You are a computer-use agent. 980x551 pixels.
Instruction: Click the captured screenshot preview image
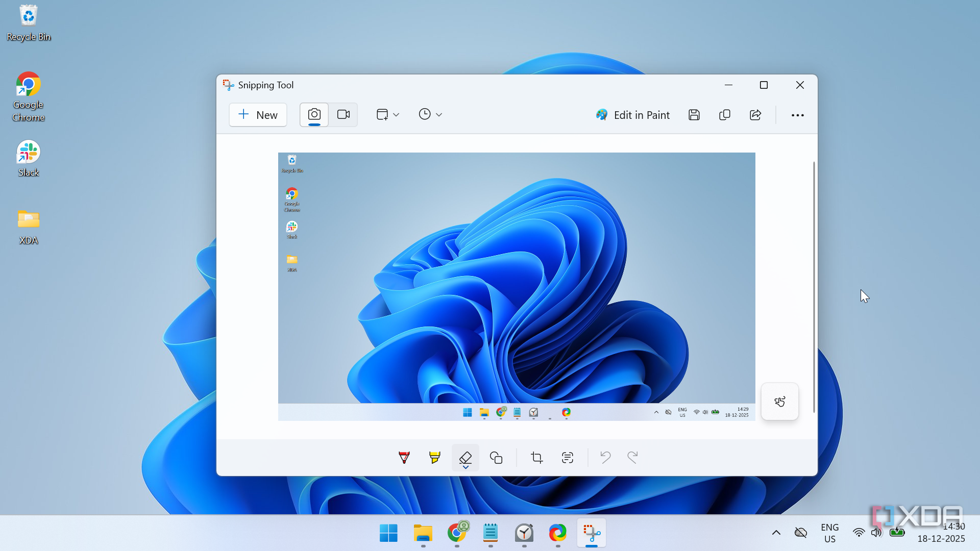[x=517, y=287]
